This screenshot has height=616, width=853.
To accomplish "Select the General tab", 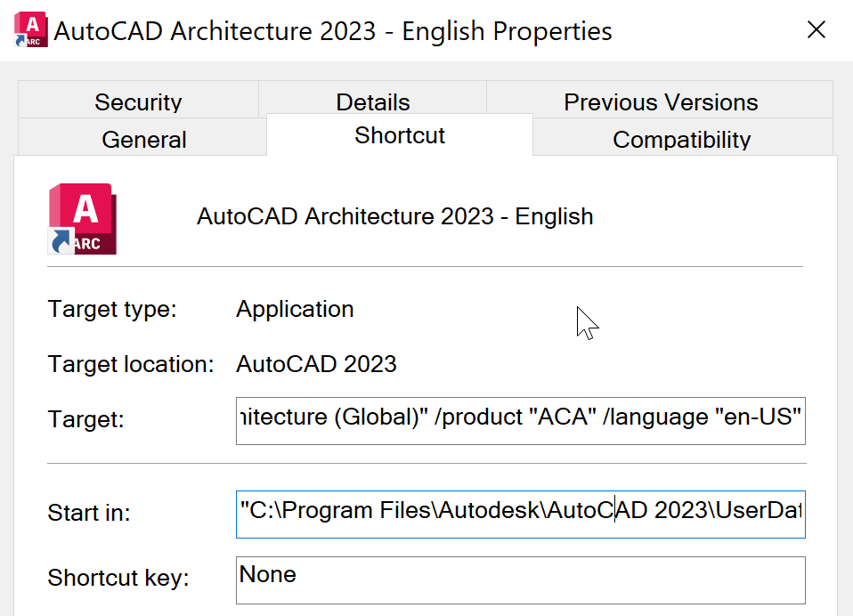I will pyautogui.click(x=143, y=139).
